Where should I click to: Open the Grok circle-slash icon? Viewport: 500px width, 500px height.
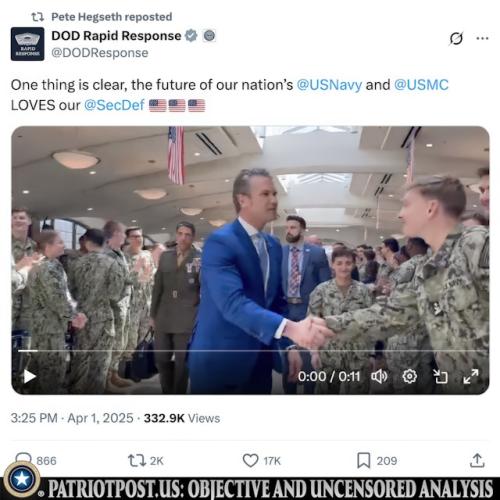pos(456,38)
